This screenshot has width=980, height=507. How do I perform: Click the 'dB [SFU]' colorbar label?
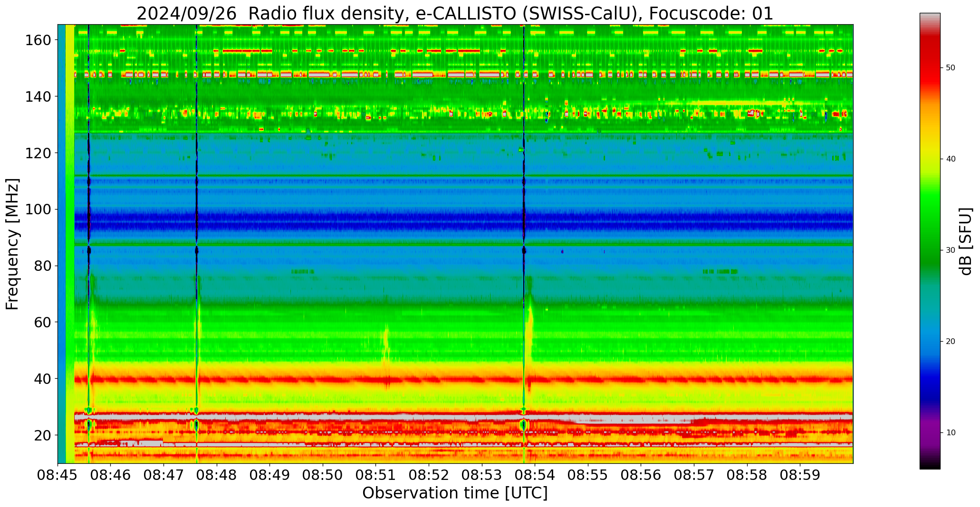(x=965, y=241)
